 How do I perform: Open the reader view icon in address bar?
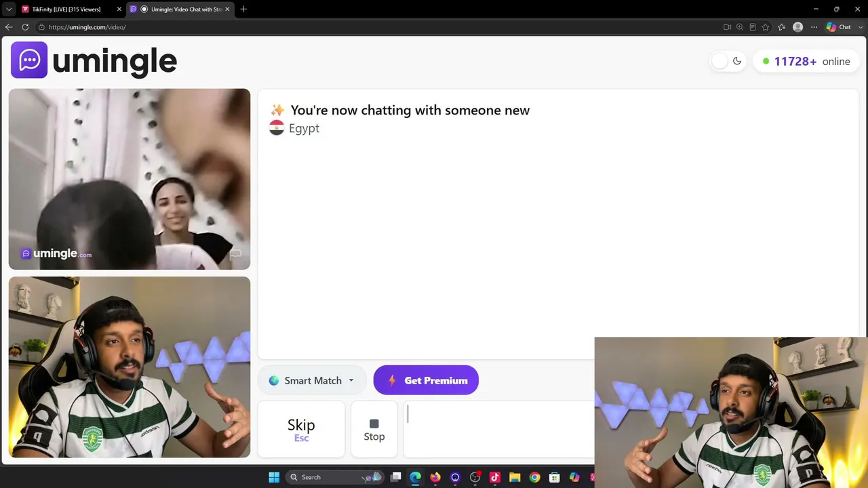753,27
